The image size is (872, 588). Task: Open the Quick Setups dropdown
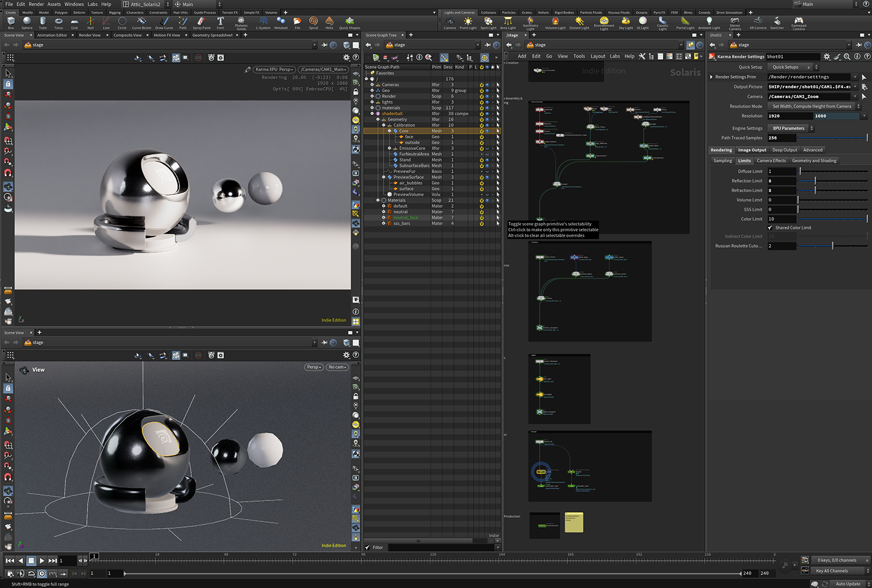point(791,67)
